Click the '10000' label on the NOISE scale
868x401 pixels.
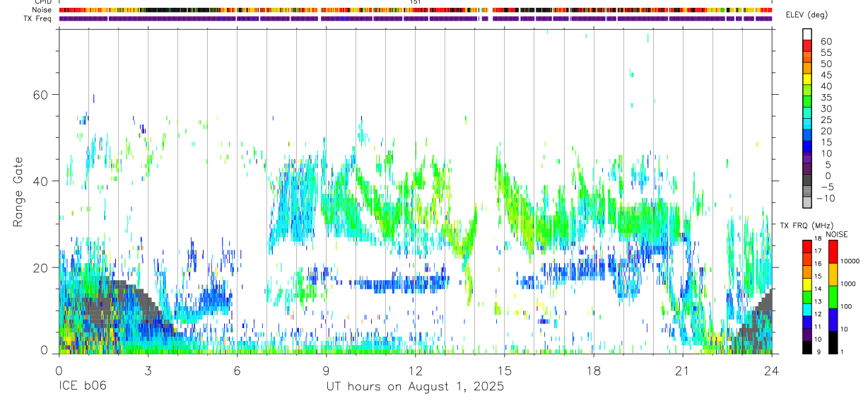(x=849, y=261)
